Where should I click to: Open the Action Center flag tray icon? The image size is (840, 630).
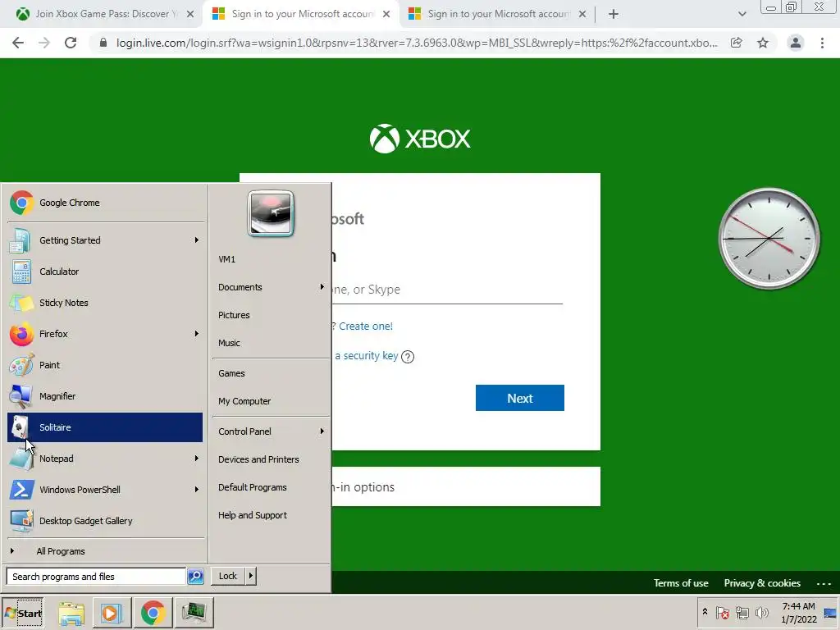(722, 612)
